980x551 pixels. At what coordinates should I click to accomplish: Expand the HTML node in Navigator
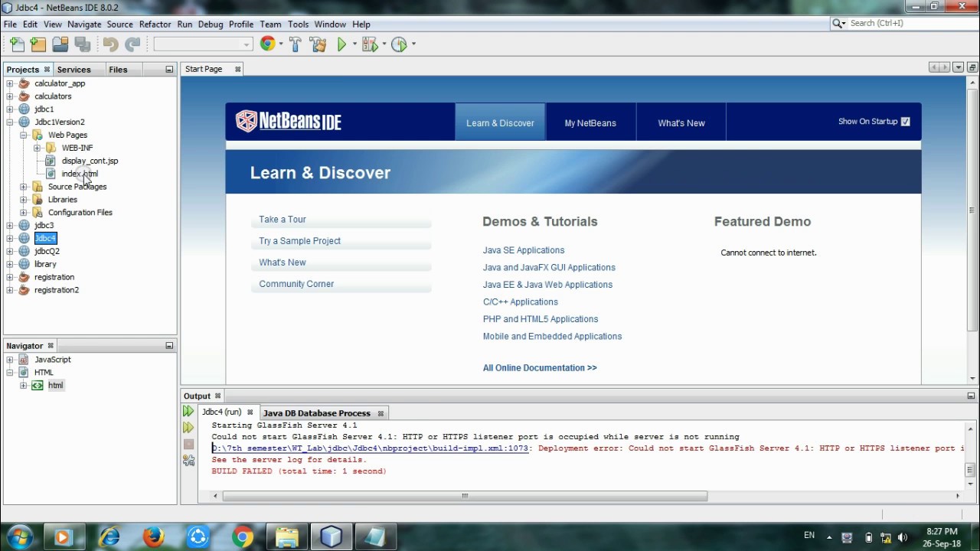(x=10, y=373)
